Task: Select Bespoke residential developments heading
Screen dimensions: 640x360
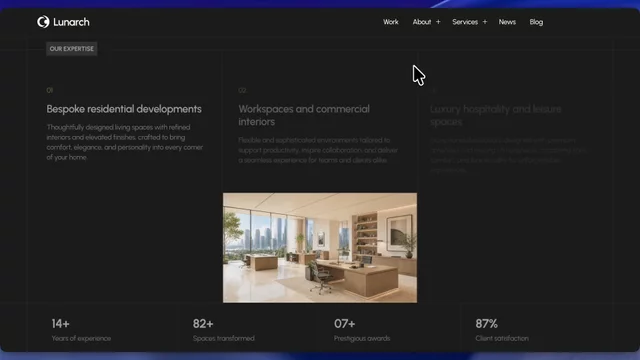Action: click(124, 109)
